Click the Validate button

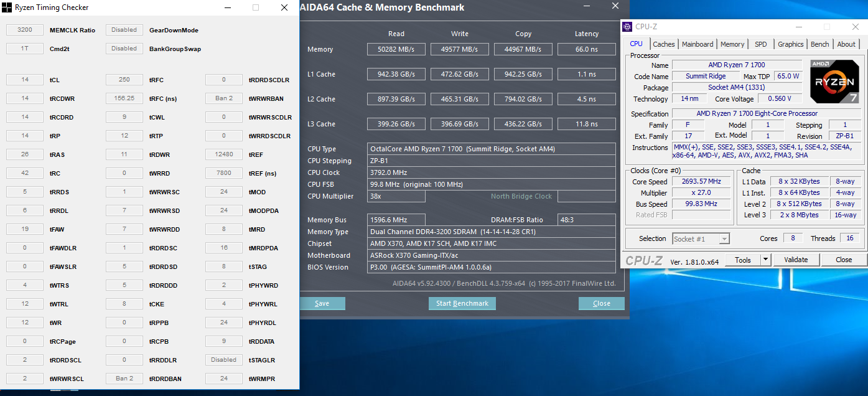click(x=796, y=260)
